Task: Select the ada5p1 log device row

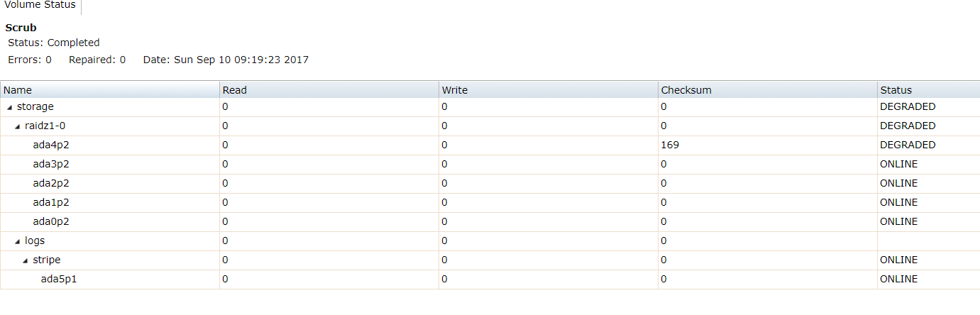Action: pyautogui.click(x=490, y=280)
